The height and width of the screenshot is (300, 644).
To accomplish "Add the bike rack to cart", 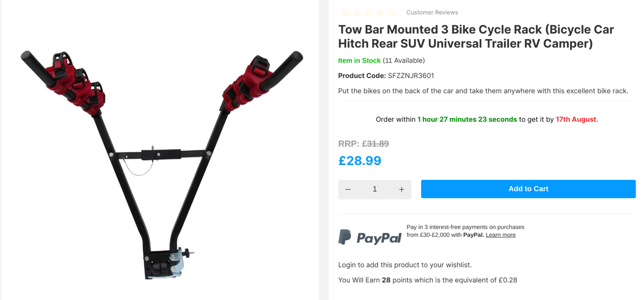I will pos(528,189).
